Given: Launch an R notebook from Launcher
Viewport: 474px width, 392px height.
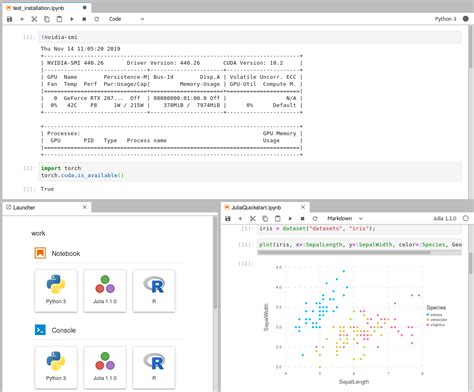Looking at the screenshot, I should [x=154, y=291].
